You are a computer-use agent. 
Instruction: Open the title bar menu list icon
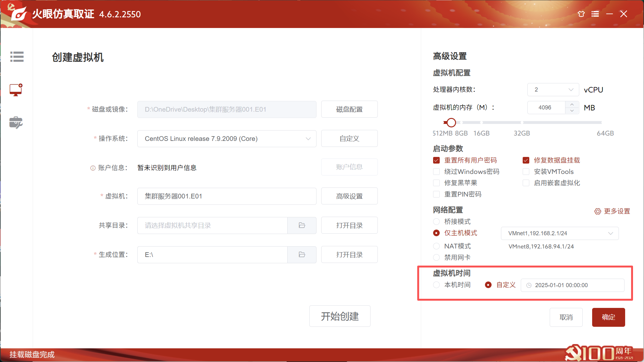tap(595, 14)
